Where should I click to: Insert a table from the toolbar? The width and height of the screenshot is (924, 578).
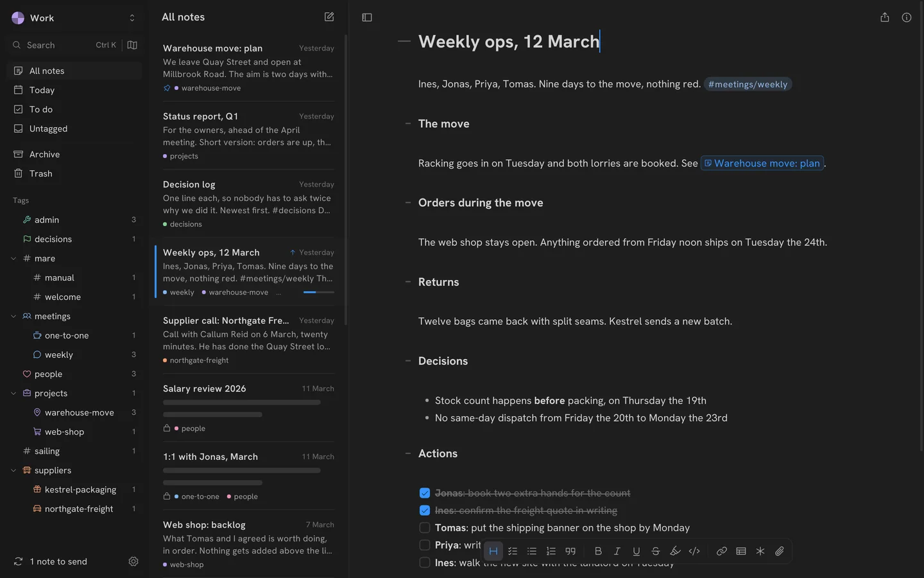741,551
